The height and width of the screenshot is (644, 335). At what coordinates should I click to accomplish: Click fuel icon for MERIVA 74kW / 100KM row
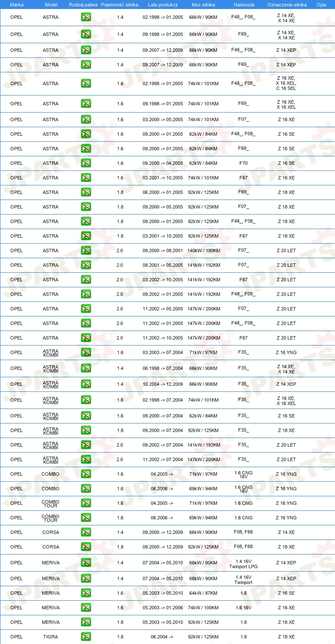(x=86, y=608)
